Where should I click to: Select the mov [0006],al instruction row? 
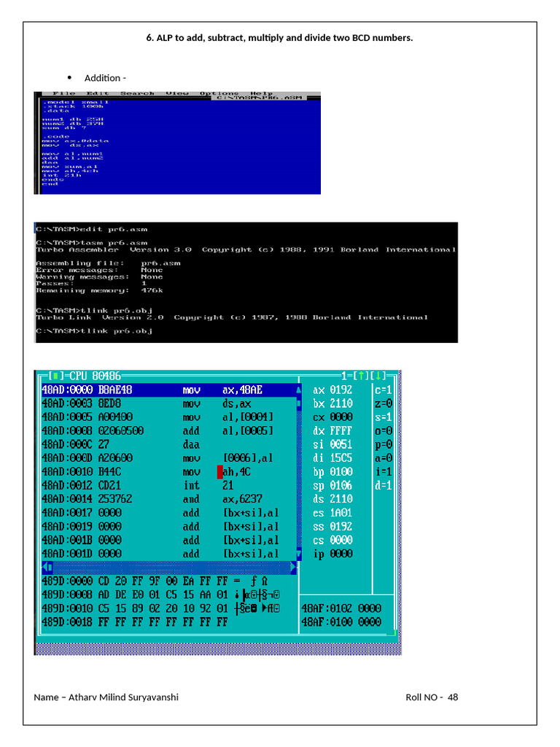pos(169,458)
